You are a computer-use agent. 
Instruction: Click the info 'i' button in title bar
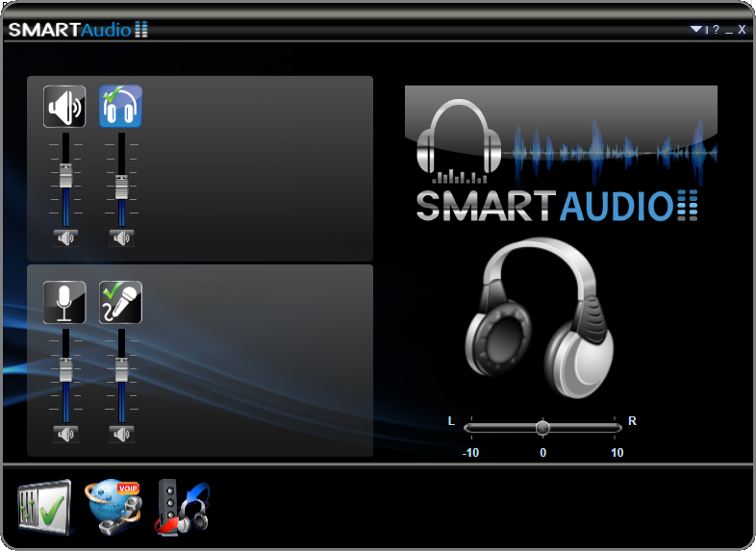707,30
